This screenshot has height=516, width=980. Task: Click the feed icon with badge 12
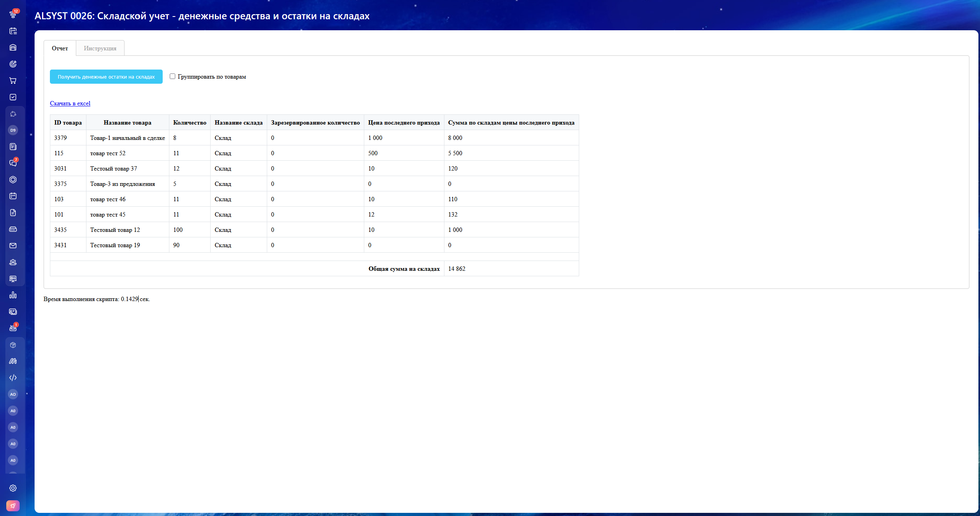tap(13, 14)
